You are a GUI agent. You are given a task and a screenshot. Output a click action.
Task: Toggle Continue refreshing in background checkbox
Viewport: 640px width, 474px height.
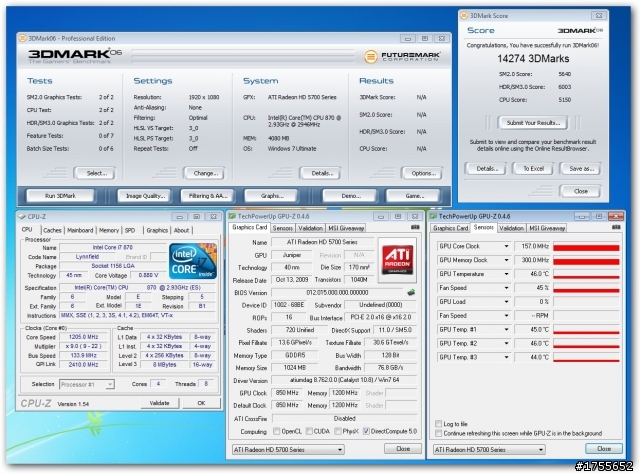[439, 433]
